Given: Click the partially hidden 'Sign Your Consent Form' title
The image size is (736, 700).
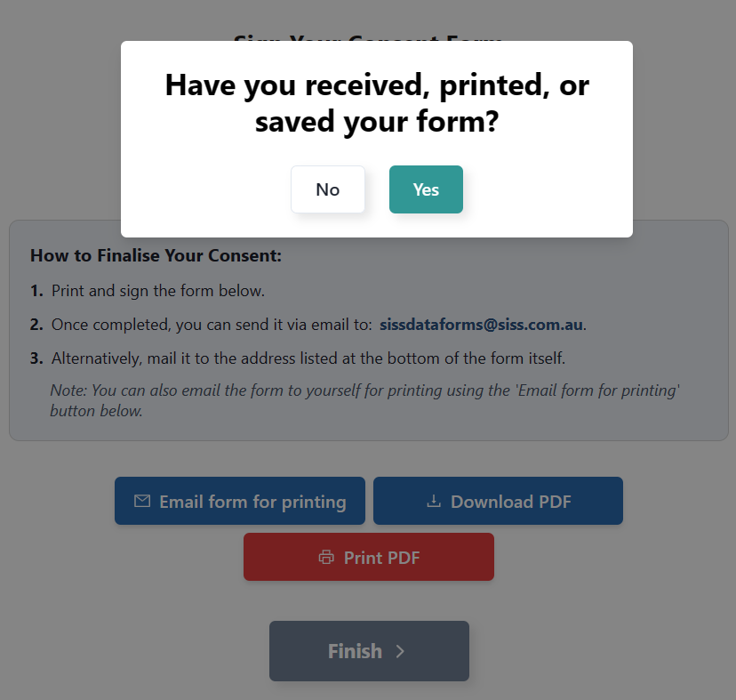Looking at the screenshot, I should coord(368,38).
